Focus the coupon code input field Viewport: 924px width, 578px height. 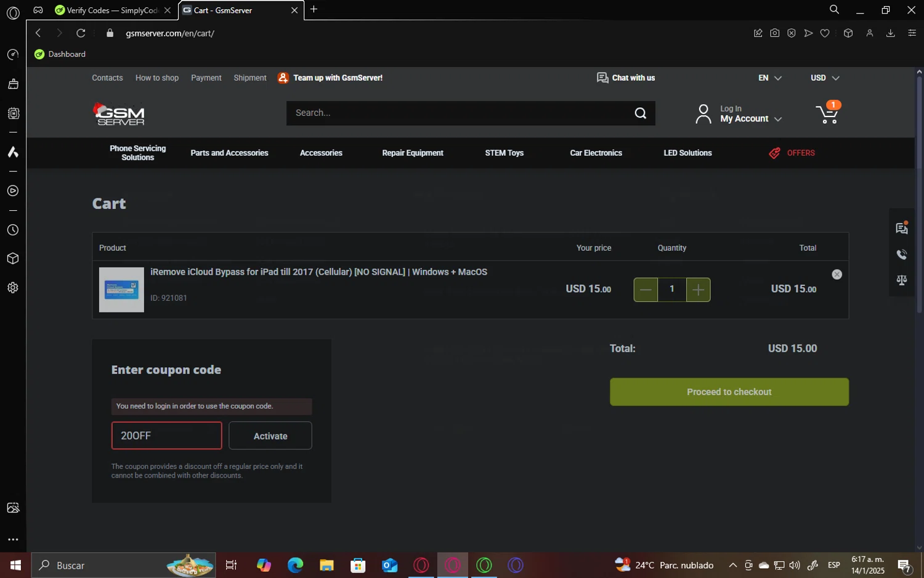click(x=166, y=436)
